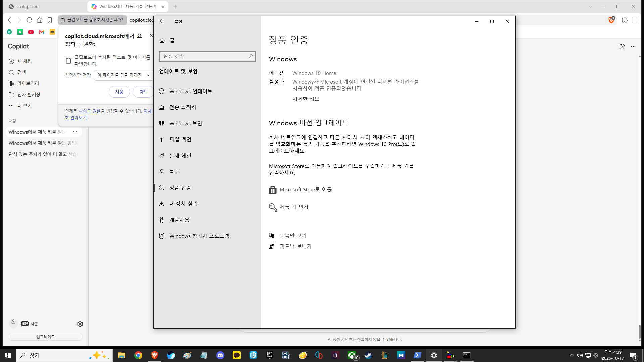Open Copilot 검색
644x362 pixels.
[x=17, y=72]
